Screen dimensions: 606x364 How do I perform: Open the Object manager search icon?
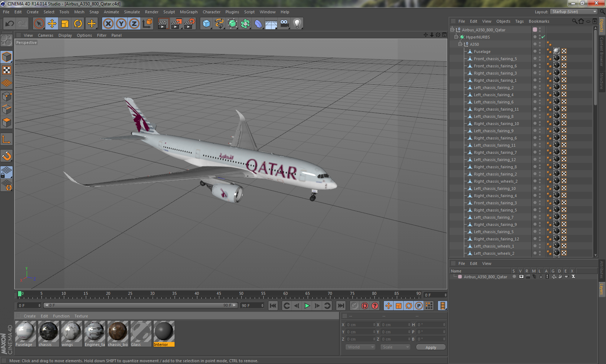tap(575, 21)
